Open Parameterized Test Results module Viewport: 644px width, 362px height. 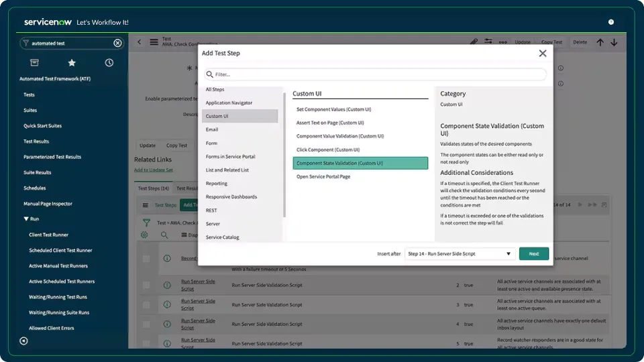click(52, 157)
